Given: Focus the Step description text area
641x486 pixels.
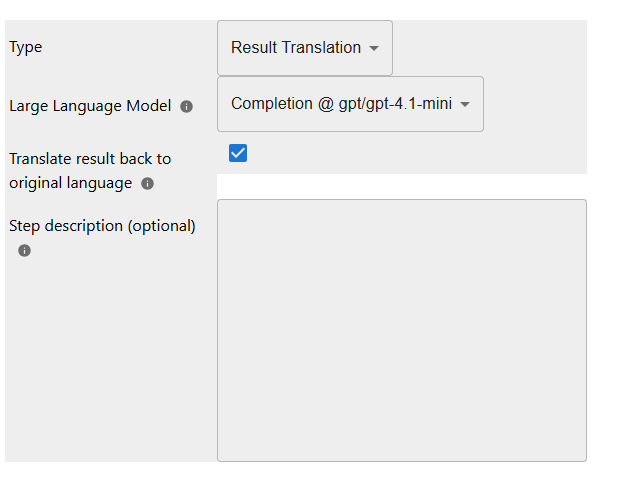Looking at the screenshot, I should [401, 330].
